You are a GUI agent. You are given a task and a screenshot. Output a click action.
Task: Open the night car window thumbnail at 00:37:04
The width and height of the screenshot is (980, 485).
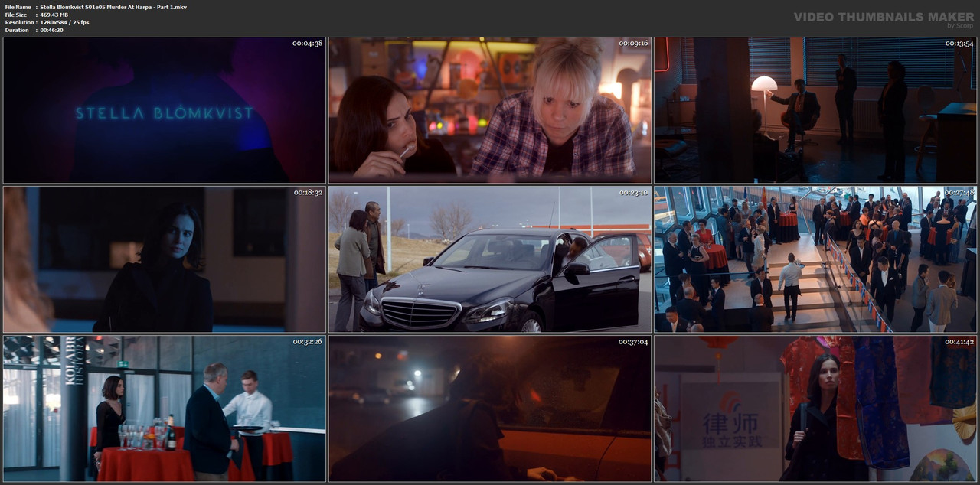tap(490, 409)
